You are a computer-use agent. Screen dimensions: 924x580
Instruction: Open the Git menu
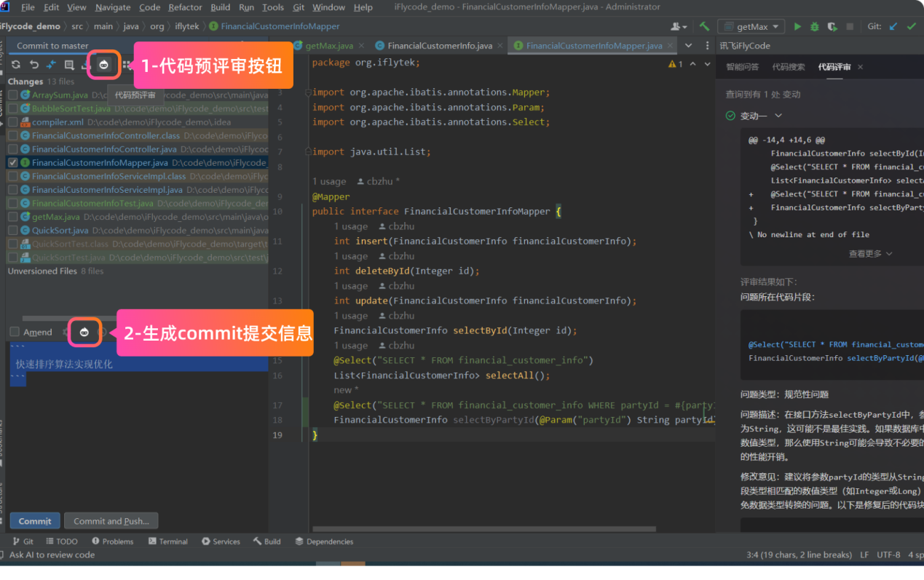coord(299,7)
